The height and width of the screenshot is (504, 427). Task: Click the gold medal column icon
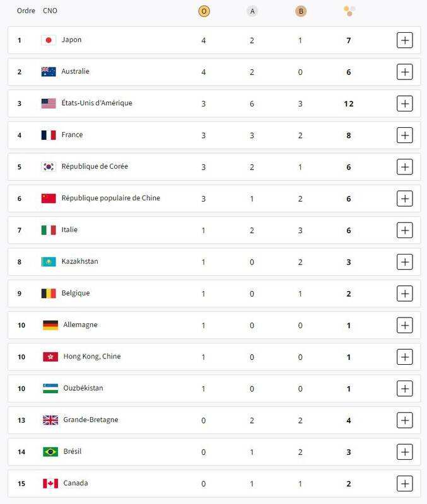(x=204, y=11)
